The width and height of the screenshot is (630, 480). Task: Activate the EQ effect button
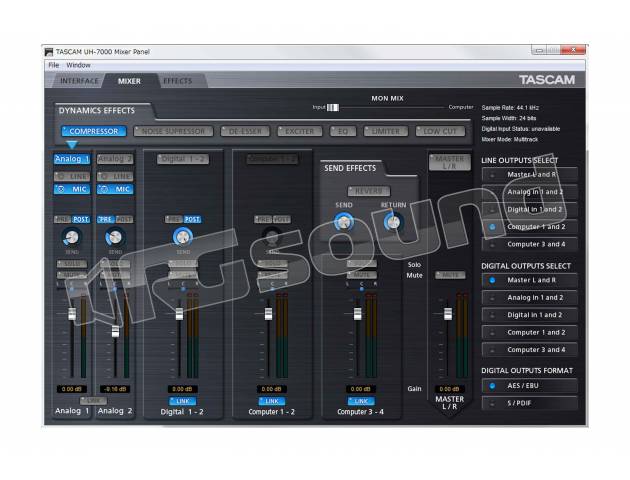coord(343,131)
